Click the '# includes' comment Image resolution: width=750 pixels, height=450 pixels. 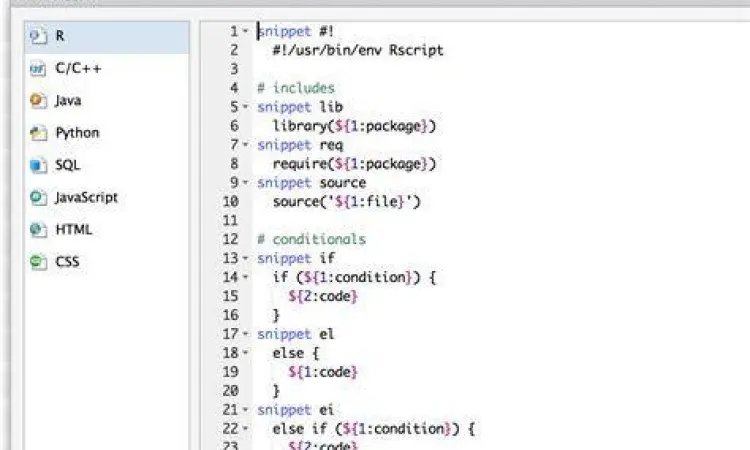click(296, 88)
